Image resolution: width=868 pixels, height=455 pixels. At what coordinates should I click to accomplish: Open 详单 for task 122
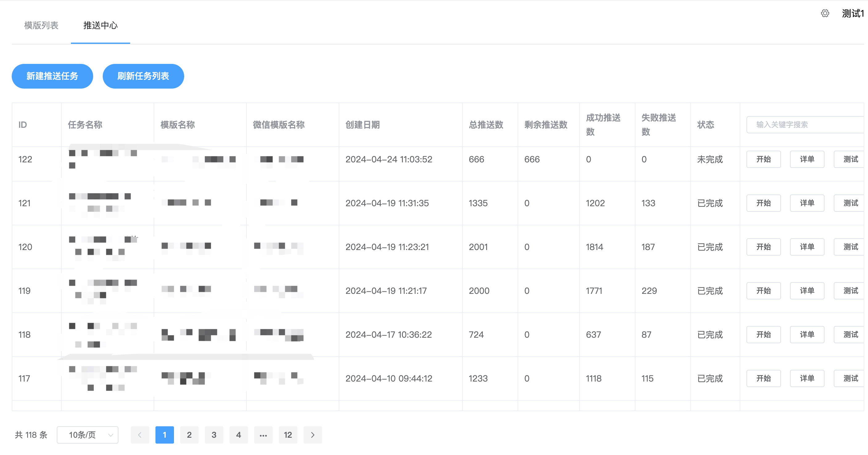[x=807, y=159]
